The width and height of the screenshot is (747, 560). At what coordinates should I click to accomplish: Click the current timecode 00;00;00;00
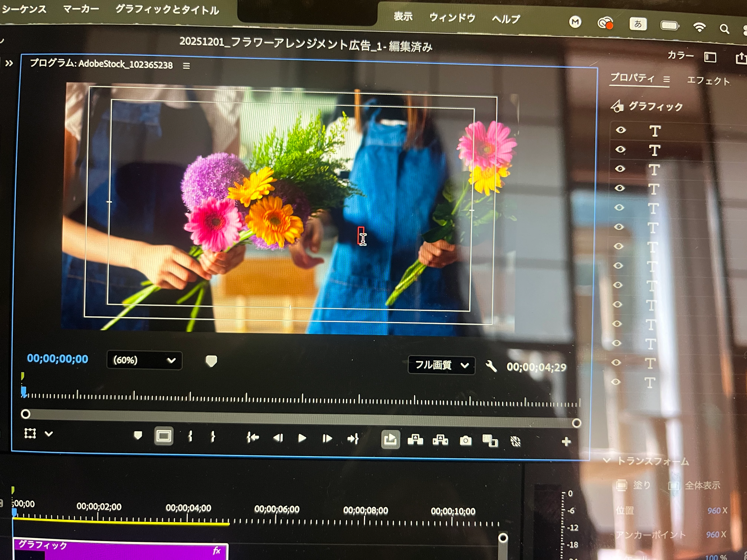[x=58, y=359]
